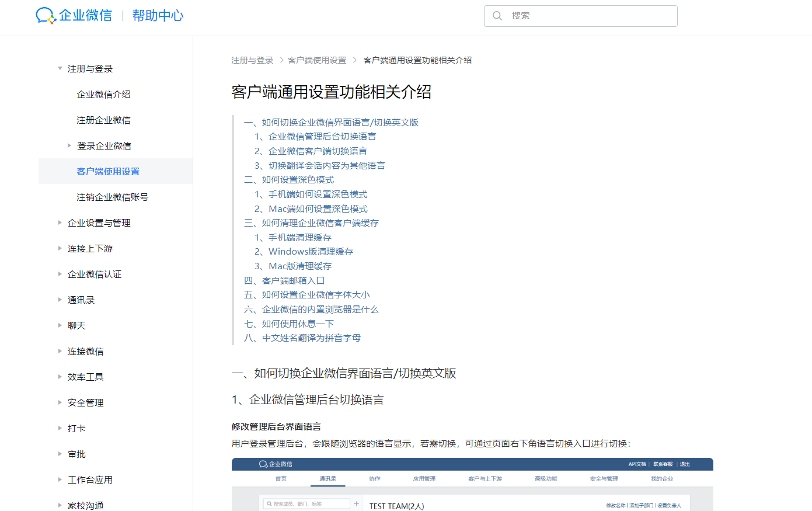Select 企业微信介绍 in the sidebar
The height and width of the screenshot is (511, 812).
[103, 94]
